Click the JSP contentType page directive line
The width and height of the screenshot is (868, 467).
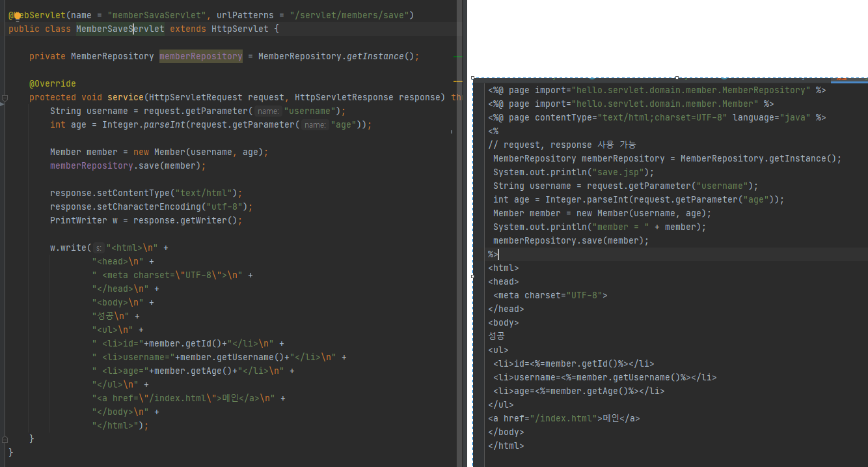coord(657,117)
